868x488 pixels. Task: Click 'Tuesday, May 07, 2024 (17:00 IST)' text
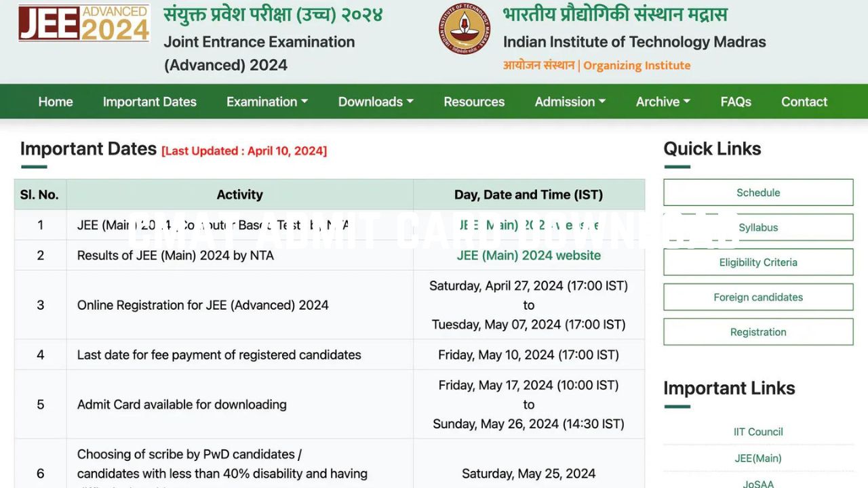coord(529,325)
